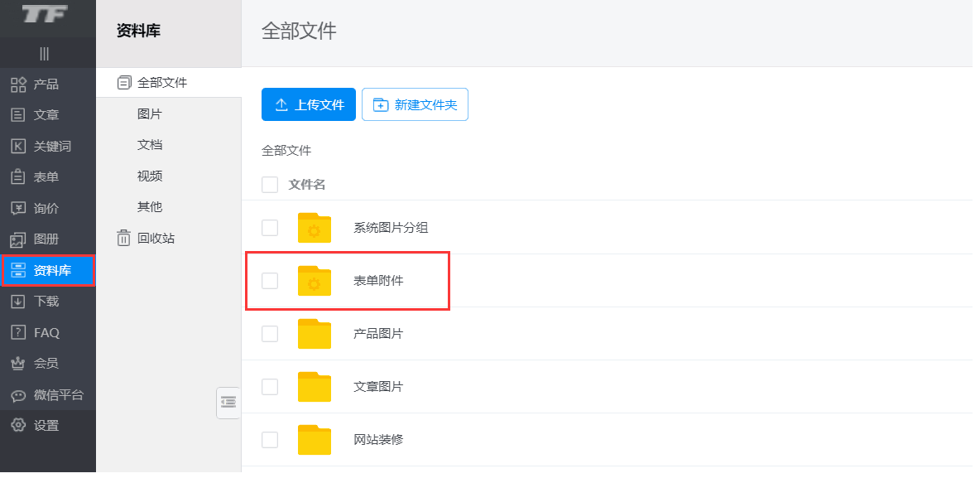Expand the 全部文件 tree item

click(124, 82)
